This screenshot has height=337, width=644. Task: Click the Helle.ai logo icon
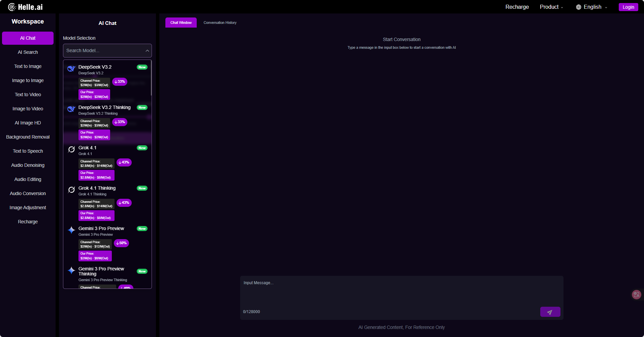point(12,6)
